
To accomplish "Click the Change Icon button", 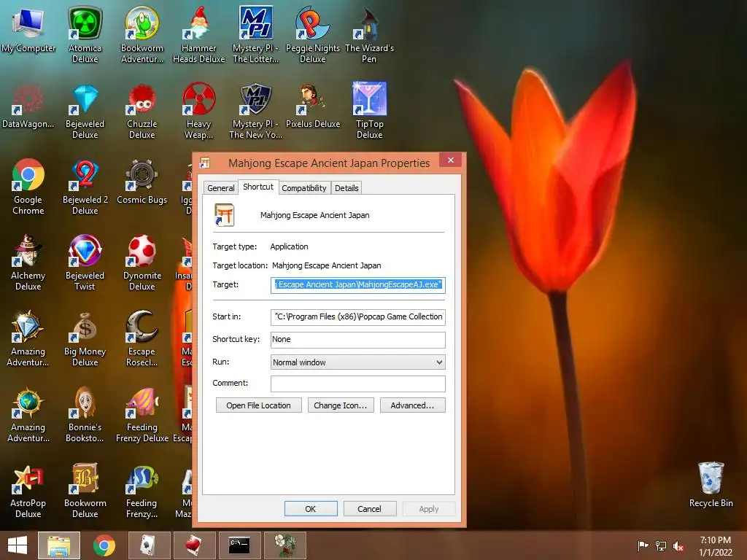I will click(341, 405).
